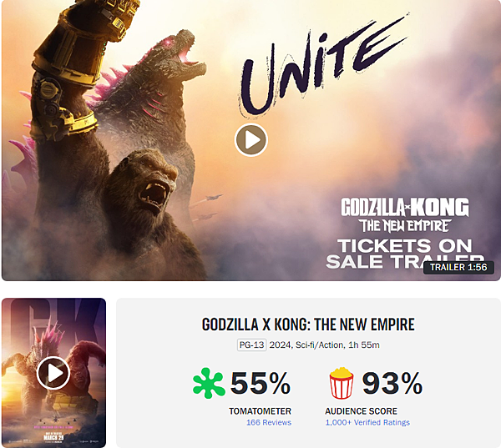Click the UNITE text in the trailer banner
The width and height of the screenshot is (501, 448).
coord(322,65)
